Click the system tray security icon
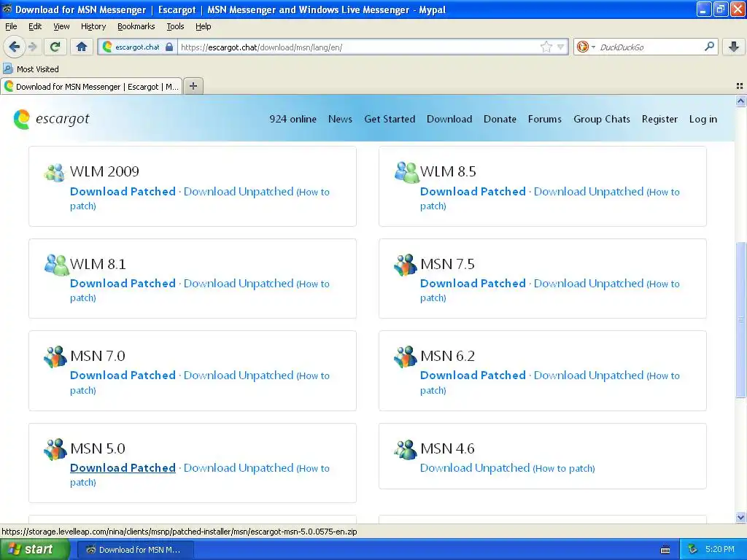The width and height of the screenshot is (747, 560). pyautogui.click(x=692, y=550)
